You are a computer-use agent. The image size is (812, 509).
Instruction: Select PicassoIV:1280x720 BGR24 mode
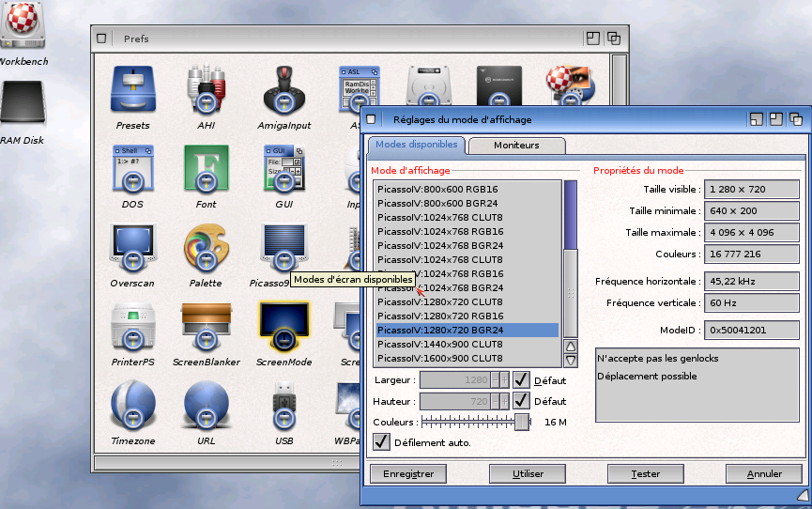467,330
